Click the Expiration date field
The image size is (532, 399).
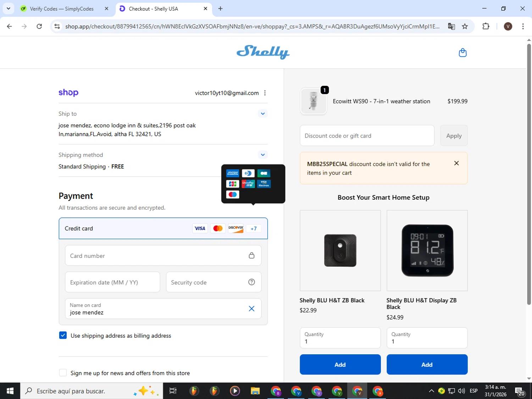tap(112, 282)
